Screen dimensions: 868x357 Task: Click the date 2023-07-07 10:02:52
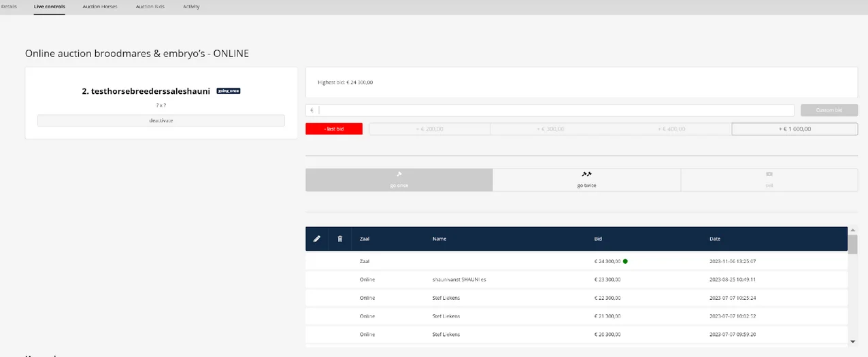point(733,316)
